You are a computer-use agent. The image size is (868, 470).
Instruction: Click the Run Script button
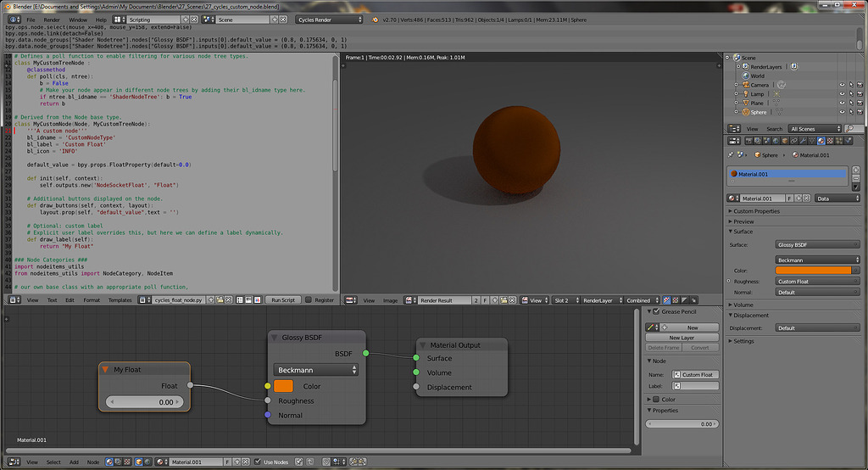point(283,299)
